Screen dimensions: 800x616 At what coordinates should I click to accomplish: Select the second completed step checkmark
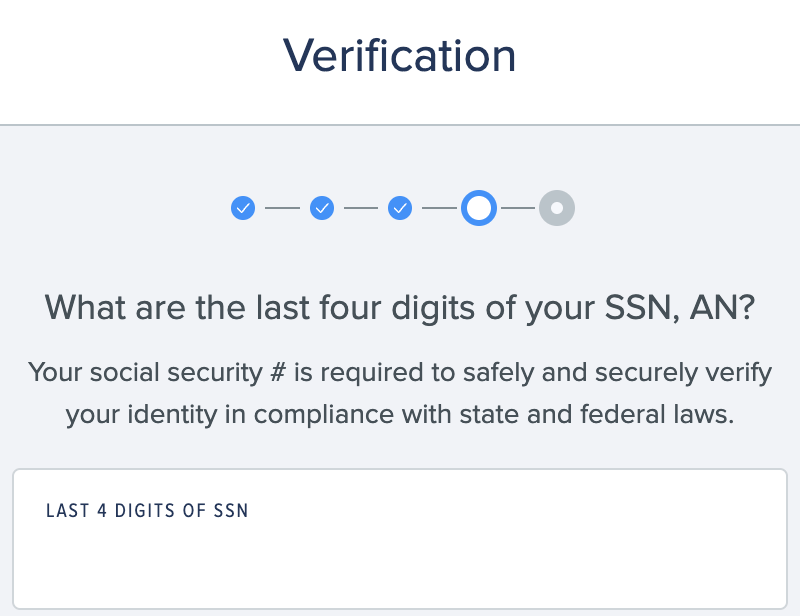point(322,208)
